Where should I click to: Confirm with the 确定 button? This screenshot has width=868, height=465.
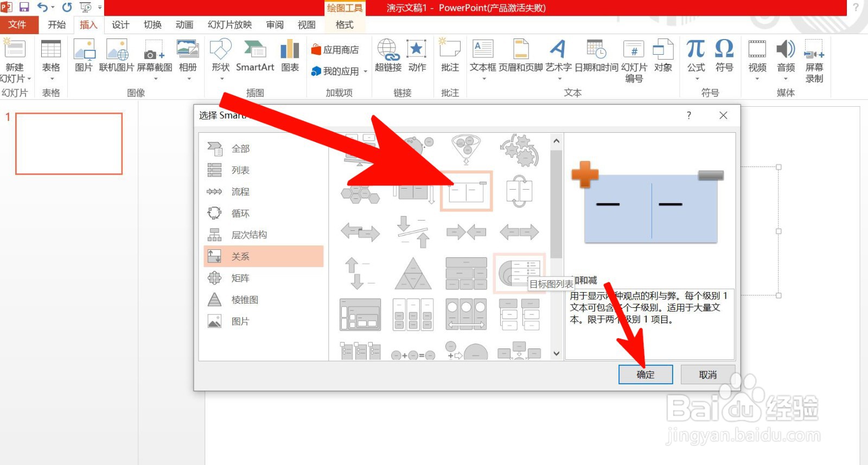pos(646,374)
